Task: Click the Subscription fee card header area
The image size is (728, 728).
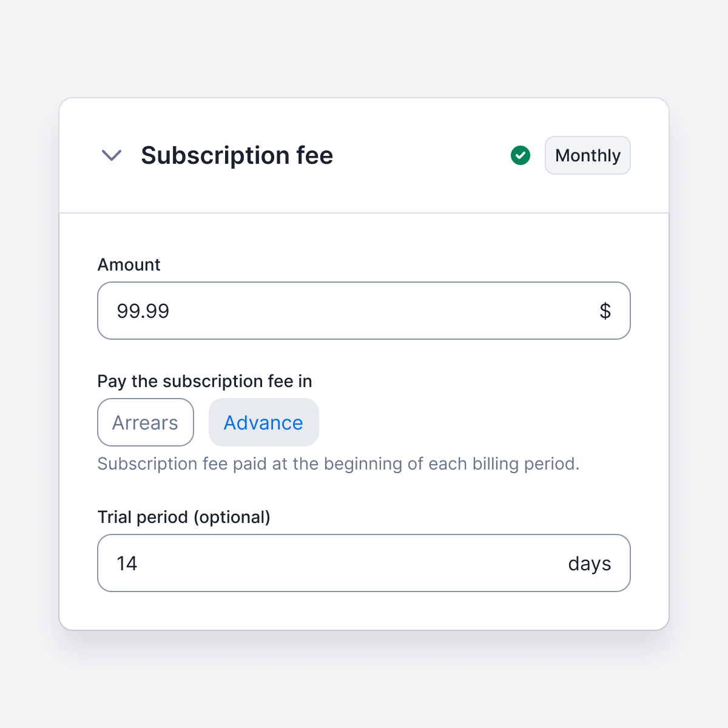Action: tap(364, 155)
